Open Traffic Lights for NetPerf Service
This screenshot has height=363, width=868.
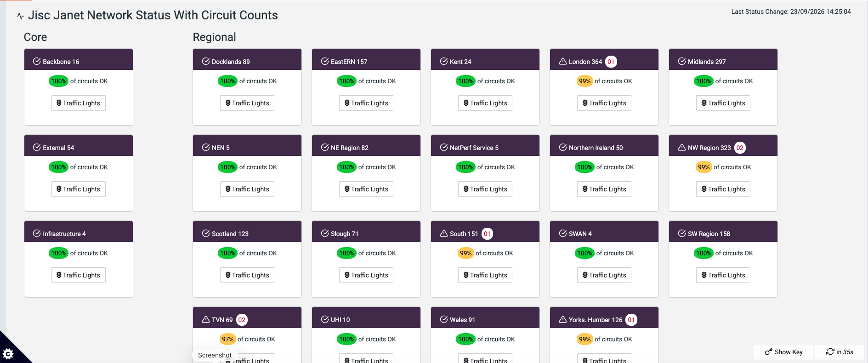pyautogui.click(x=485, y=189)
